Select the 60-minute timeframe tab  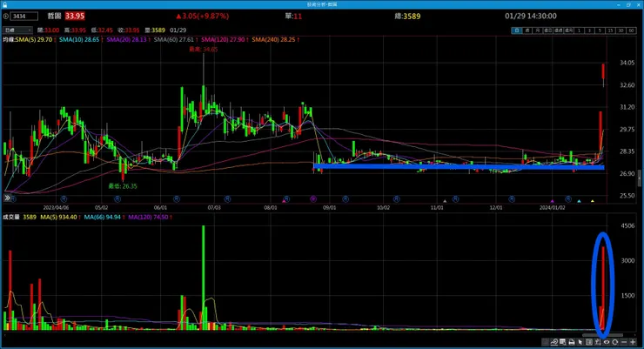click(x=632, y=30)
